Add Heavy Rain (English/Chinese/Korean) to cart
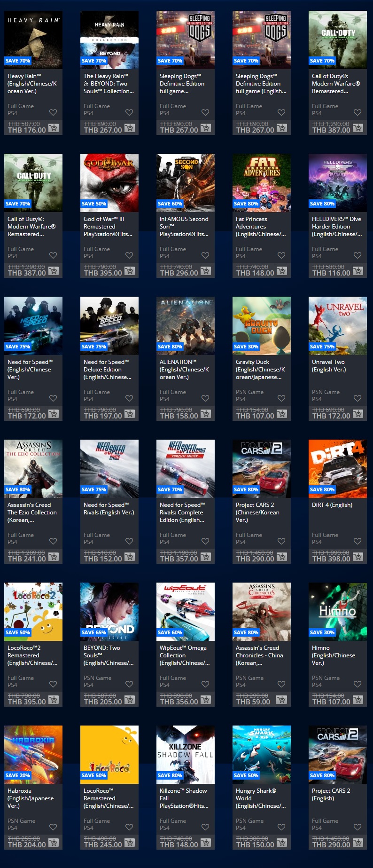 [x=54, y=128]
